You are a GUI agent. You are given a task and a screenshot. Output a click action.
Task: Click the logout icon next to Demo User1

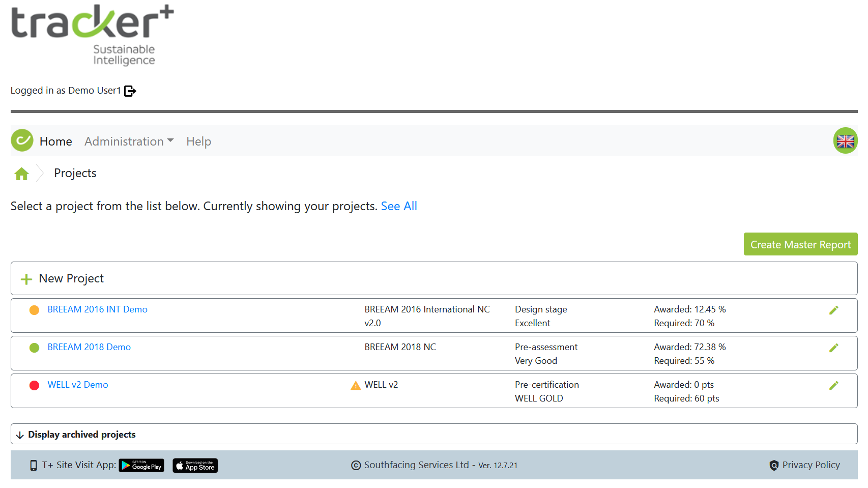pos(130,91)
